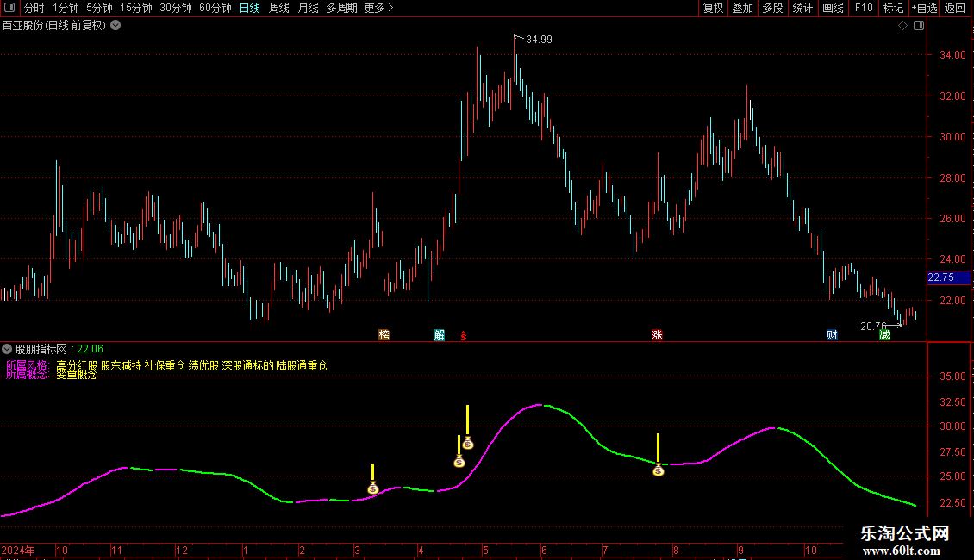Click the money bag signal in March

tap(372, 488)
